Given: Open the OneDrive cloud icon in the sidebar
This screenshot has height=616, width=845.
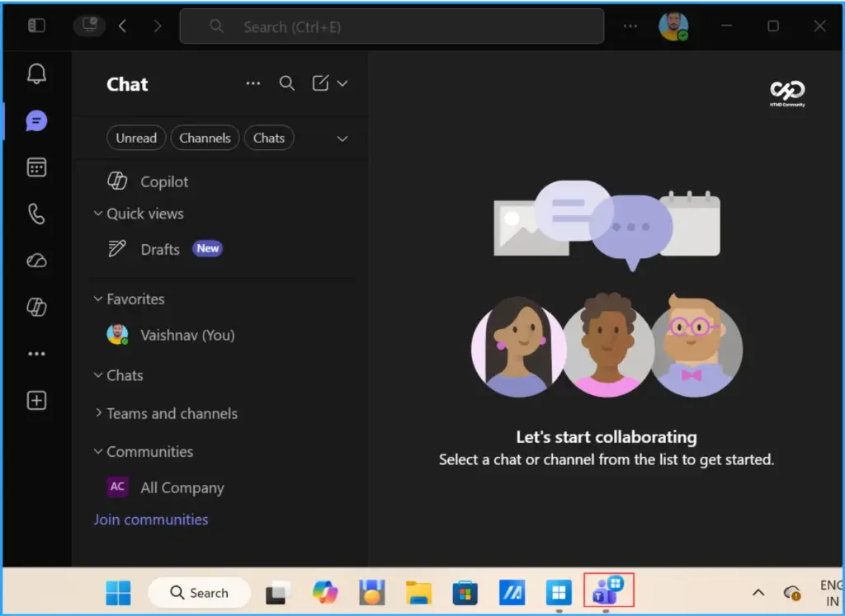Looking at the screenshot, I should (36, 261).
